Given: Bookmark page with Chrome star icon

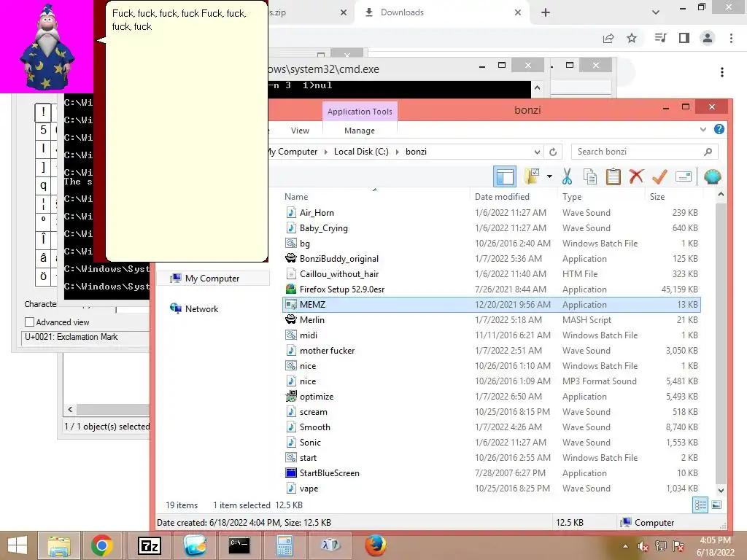Looking at the screenshot, I should (632, 38).
